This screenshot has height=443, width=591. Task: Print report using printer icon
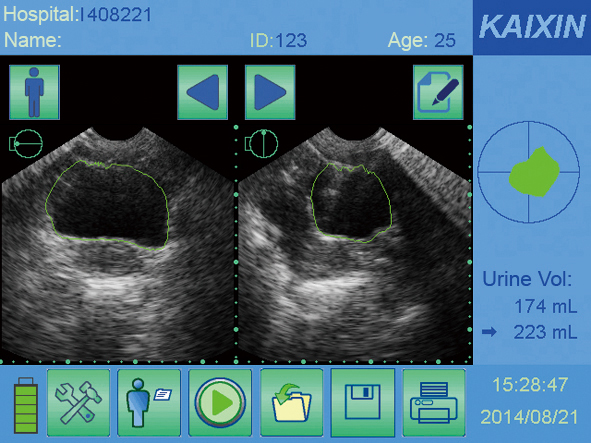434,403
